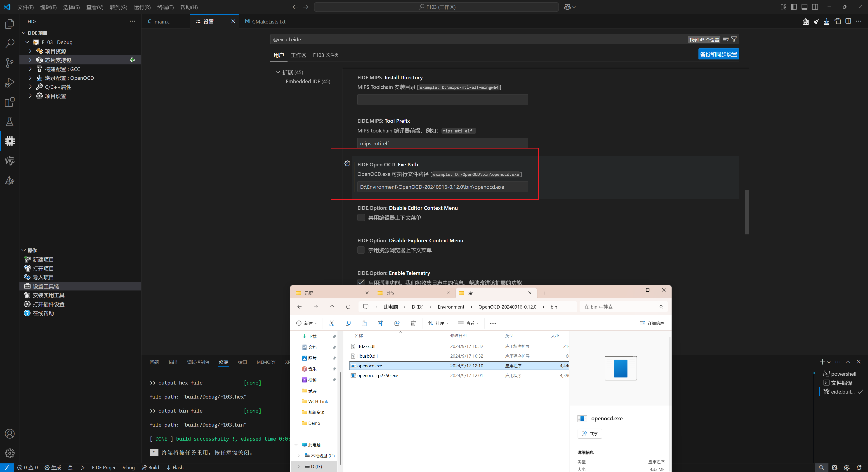Click openocd.exe preview thumbnail
This screenshot has width=868, height=472.
click(621, 368)
